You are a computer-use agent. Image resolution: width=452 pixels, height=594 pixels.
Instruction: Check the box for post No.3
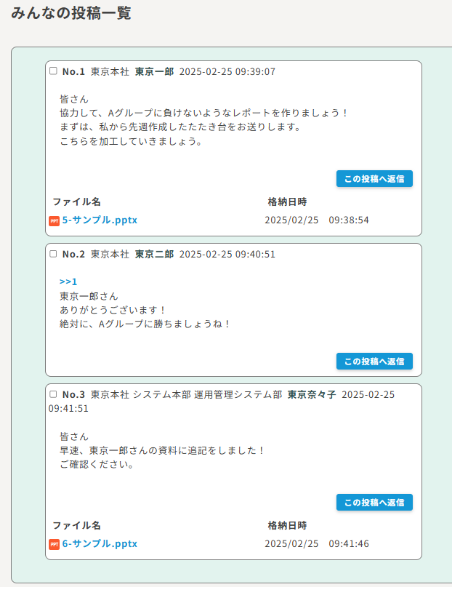point(53,394)
